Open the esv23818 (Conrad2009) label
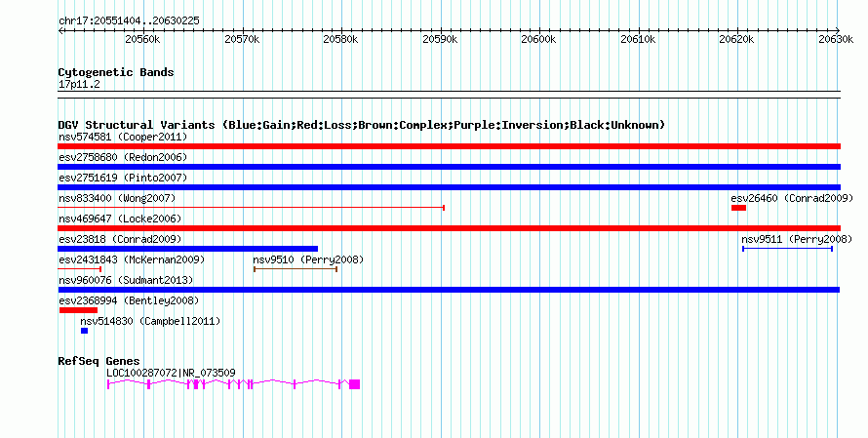 pyautogui.click(x=120, y=239)
